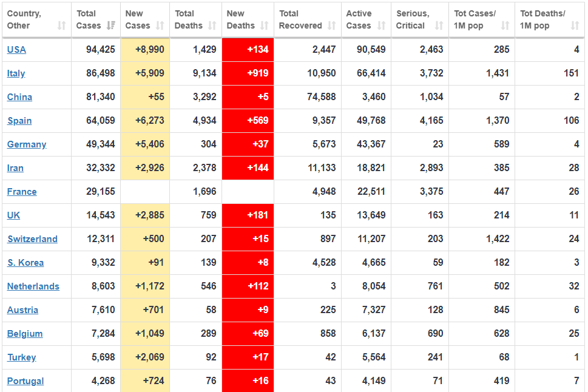The height and width of the screenshot is (392, 588).
Task: Open the USA country link
Action: tap(16, 50)
